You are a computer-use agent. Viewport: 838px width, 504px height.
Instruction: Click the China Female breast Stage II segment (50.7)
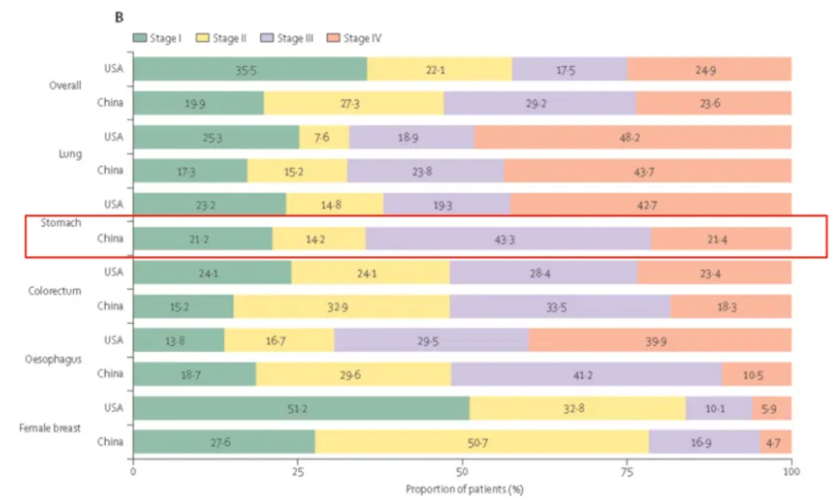pos(482,442)
